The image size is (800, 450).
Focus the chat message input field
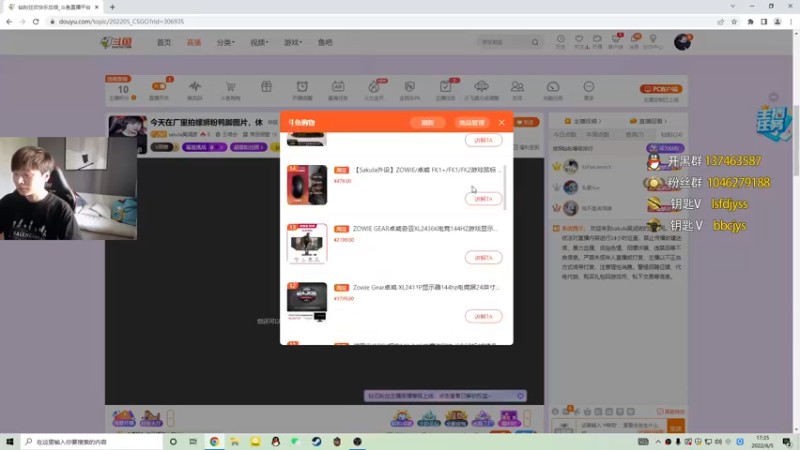(x=620, y=426)
